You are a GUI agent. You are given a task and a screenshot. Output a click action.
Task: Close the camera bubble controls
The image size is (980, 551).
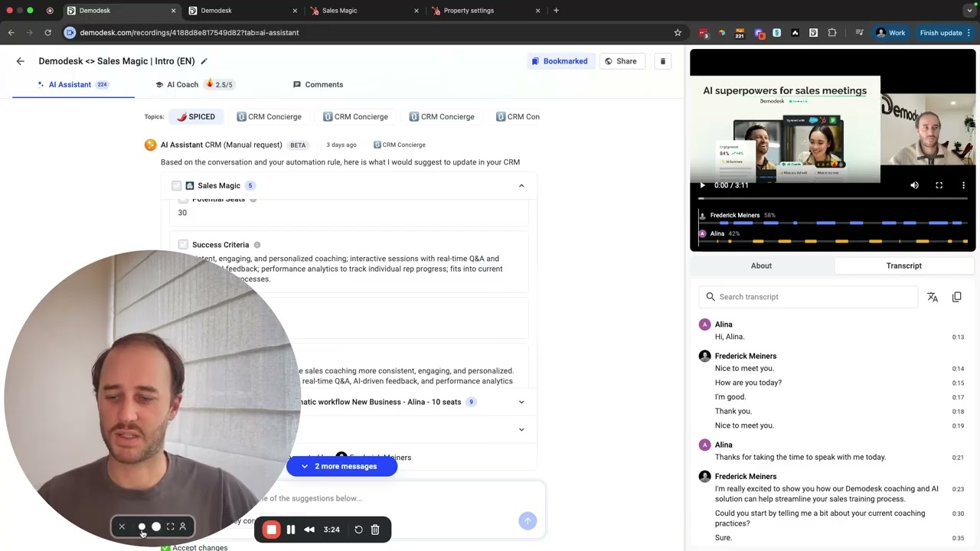[x=122, y=527]
